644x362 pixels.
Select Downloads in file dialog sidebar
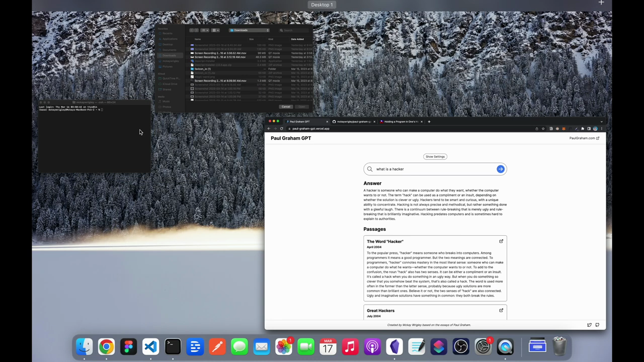[170, 55]
